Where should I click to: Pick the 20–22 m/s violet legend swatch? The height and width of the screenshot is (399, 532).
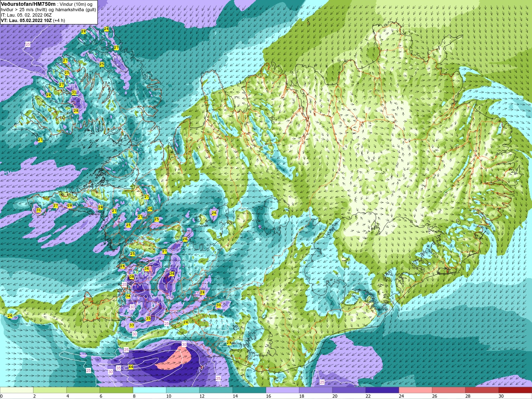(x=349, y=390)
